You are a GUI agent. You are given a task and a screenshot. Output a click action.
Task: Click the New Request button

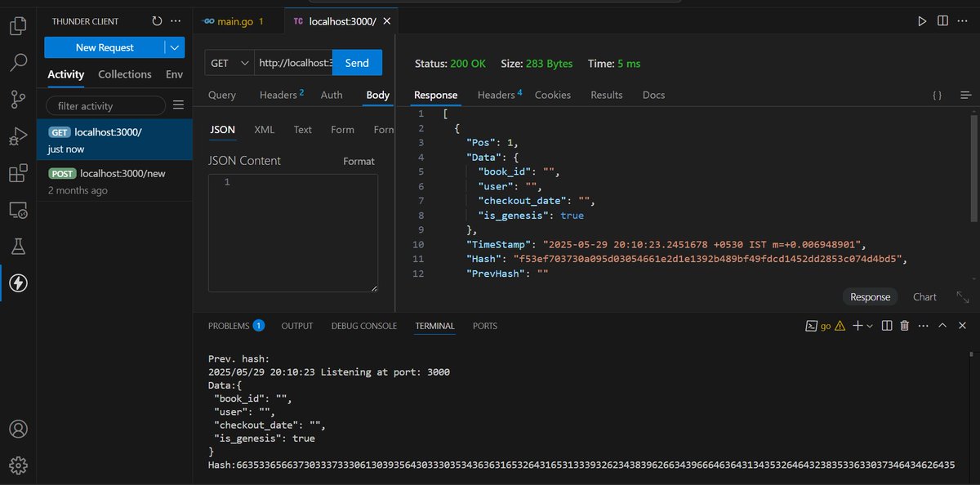click(x=105, y=47)
